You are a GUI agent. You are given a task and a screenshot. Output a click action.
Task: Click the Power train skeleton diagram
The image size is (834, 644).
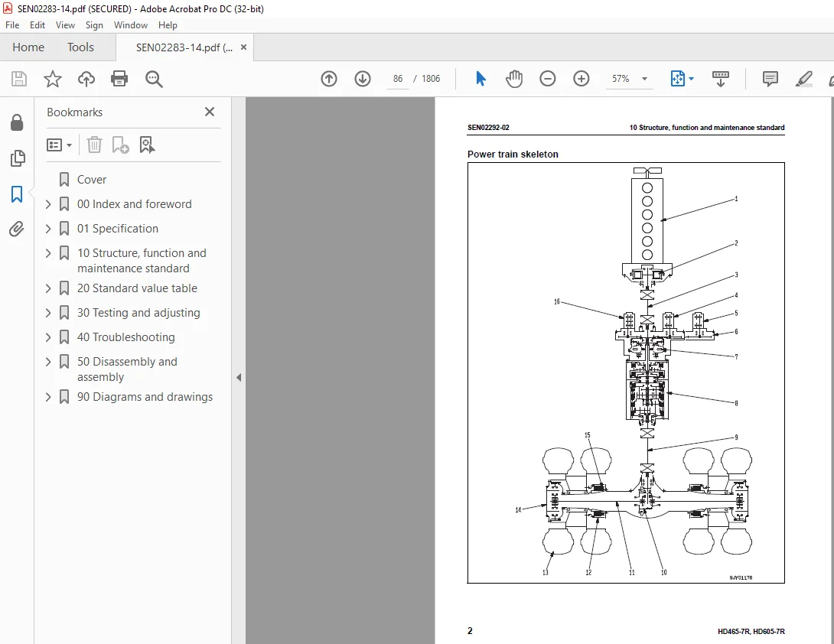(626, 372)
